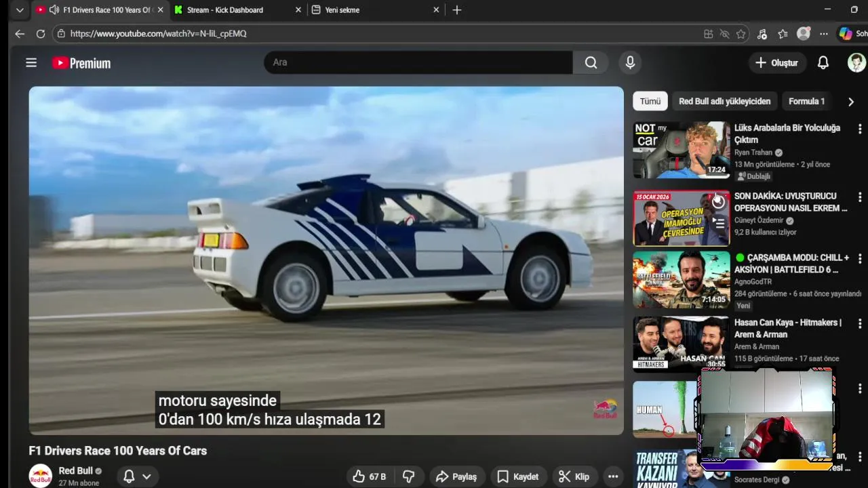Viewport: 868px width, 488px height.
Task: Open the browser Settings and more ellipsis
Action: point(823,34)
